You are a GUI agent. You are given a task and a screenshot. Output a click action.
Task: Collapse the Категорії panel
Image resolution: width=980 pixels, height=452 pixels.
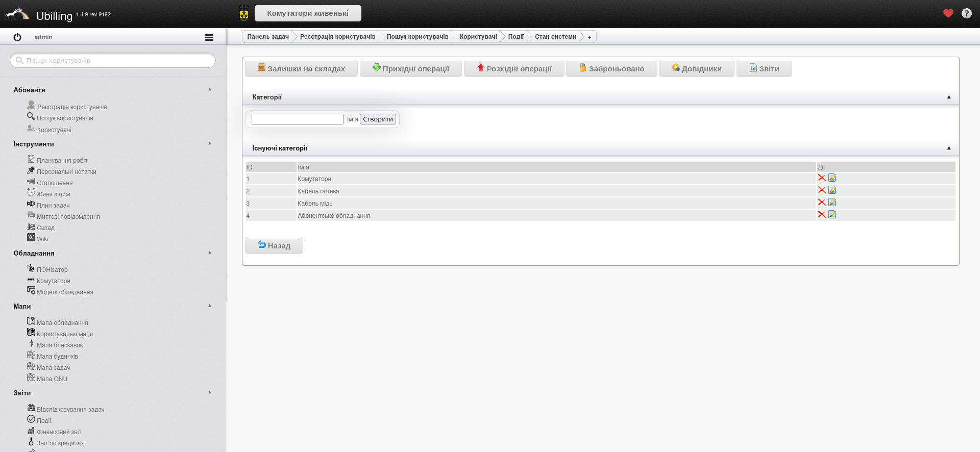(x=949, y=97)
